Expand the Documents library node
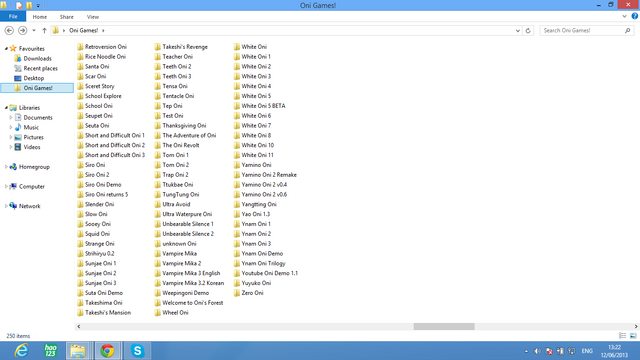Image resolution: width=640 pixels, height=360 pixels. 11,118
